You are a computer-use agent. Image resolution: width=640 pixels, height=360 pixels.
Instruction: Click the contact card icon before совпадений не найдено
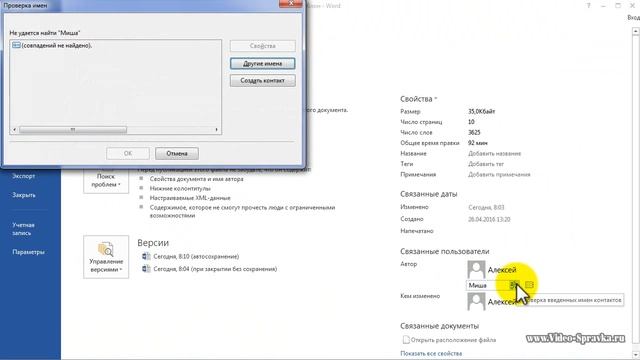16,45
